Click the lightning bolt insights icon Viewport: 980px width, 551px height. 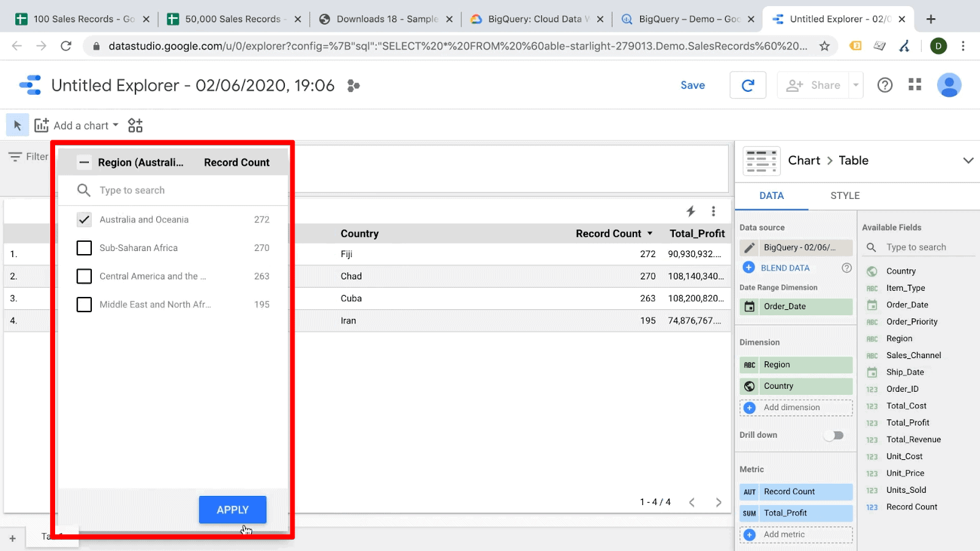pyautogui.click(x=690, y=211)
